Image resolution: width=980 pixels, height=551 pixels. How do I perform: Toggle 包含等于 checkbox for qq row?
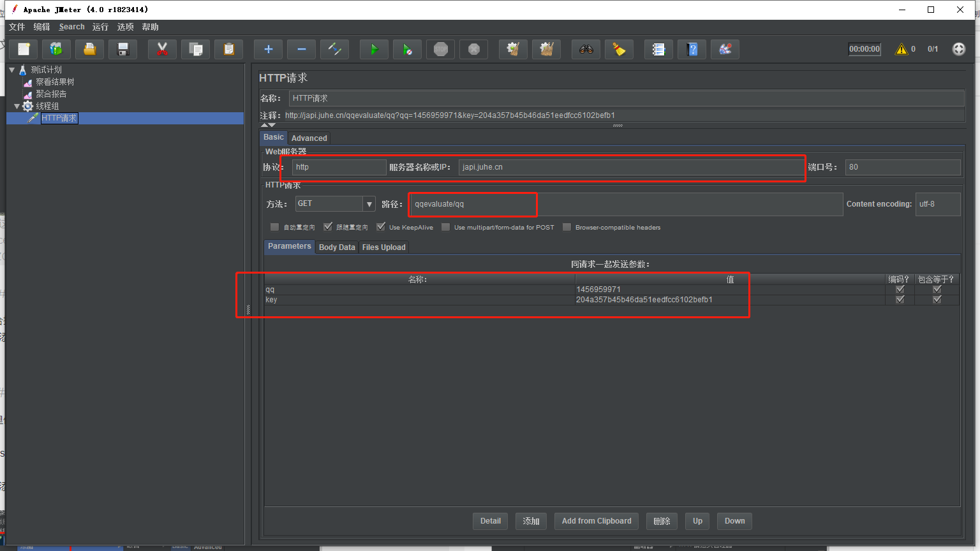(937, 290)
